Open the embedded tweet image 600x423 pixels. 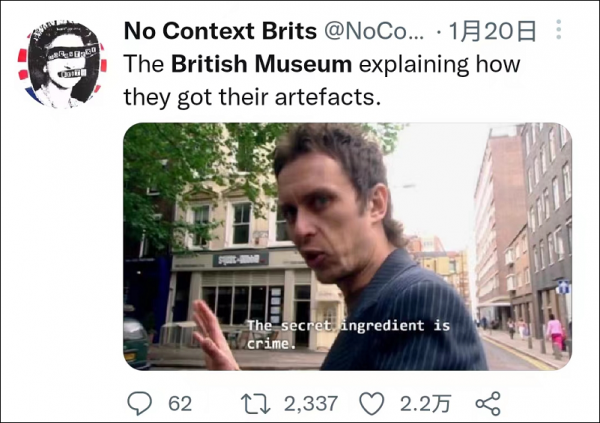(x=347, y=246)
